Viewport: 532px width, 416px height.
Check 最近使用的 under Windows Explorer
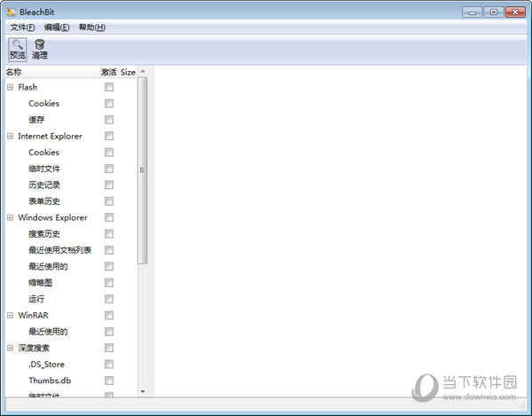109,266
